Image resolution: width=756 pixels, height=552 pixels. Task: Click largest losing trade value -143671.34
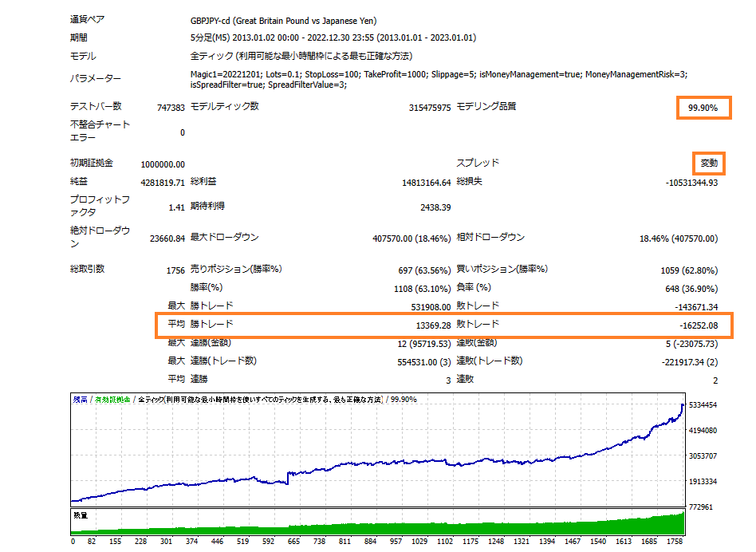coord(696,307)
